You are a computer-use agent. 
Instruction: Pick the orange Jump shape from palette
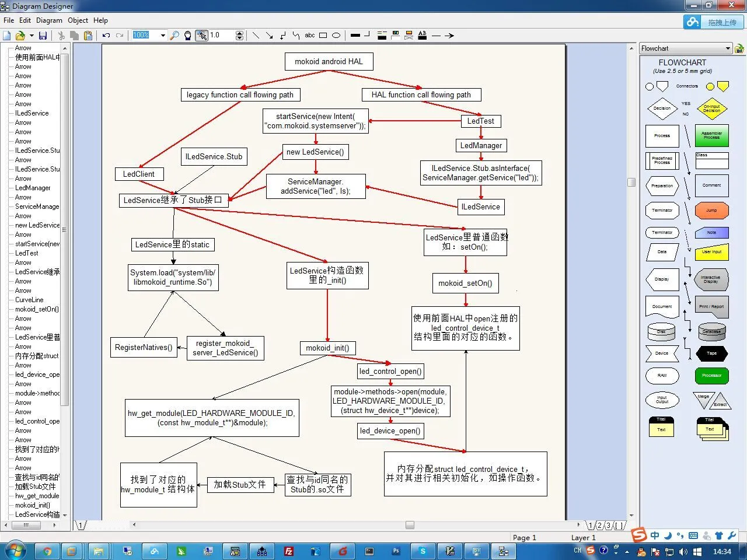tap(711, 210)
